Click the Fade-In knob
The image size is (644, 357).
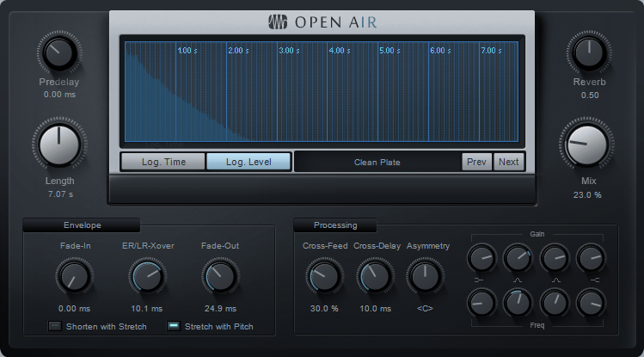[74, 276]
